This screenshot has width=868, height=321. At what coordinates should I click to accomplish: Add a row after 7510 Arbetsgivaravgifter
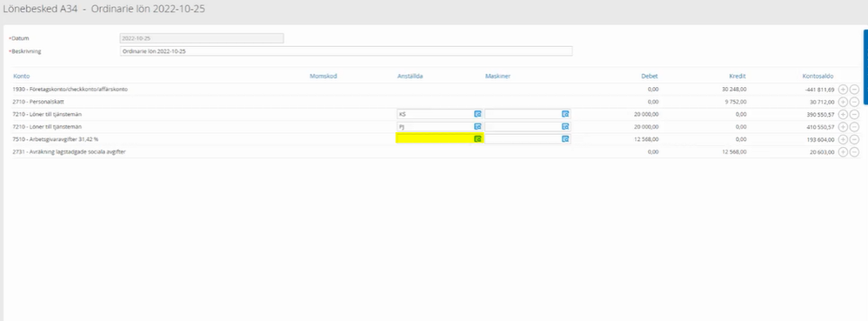[843, 139]
